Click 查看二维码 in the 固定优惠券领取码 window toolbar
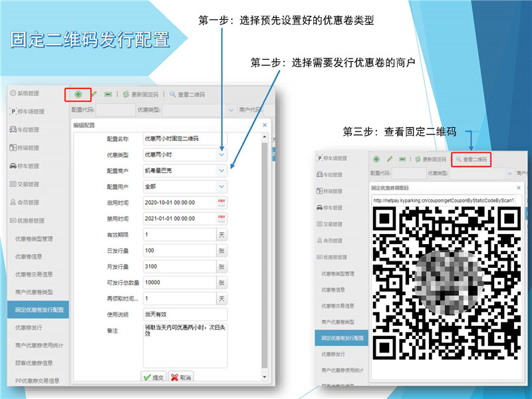Image resolution: width=532 pixels, height=399 pixels. pos(471,159)
